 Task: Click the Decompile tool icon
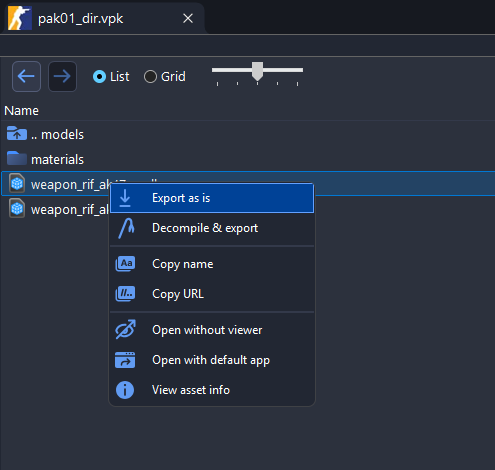point(126,228)
